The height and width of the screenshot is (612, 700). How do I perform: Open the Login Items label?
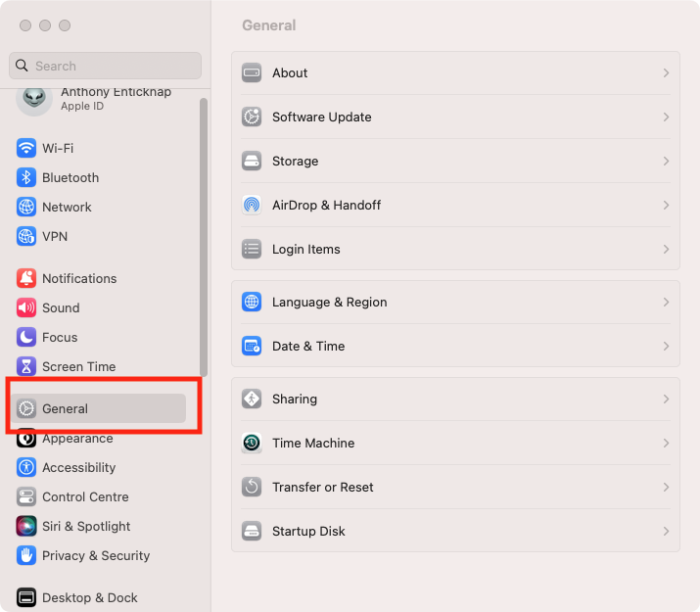pos(306,249)
